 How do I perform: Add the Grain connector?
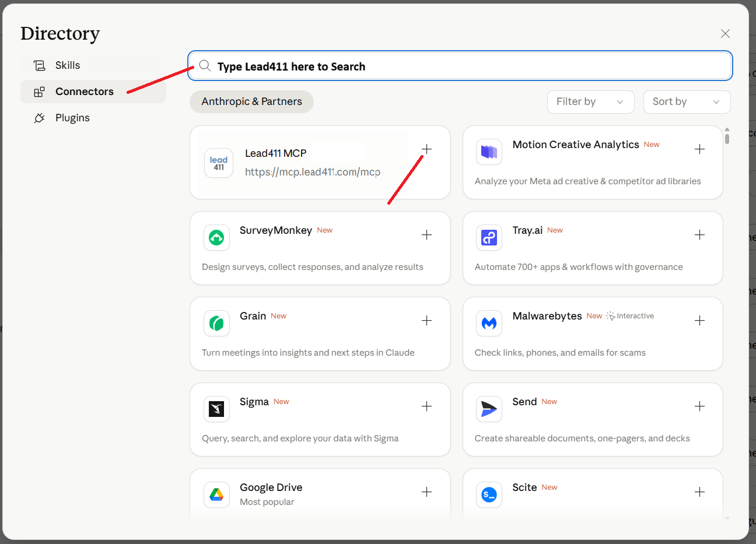426,321
